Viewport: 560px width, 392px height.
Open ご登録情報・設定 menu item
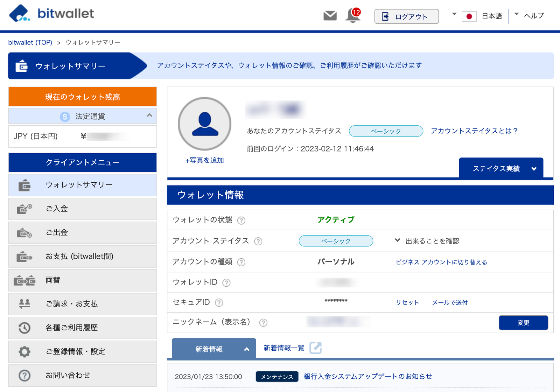[x=83, y=352]
